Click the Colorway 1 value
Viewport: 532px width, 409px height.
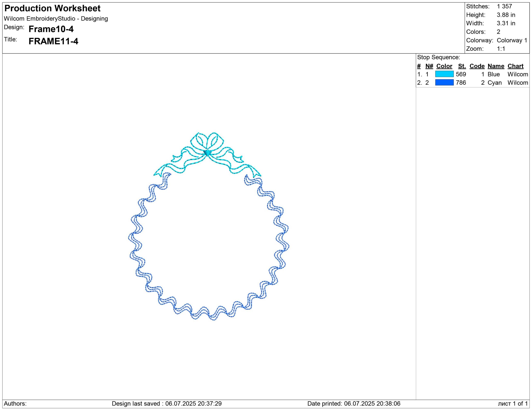[512, 40]
